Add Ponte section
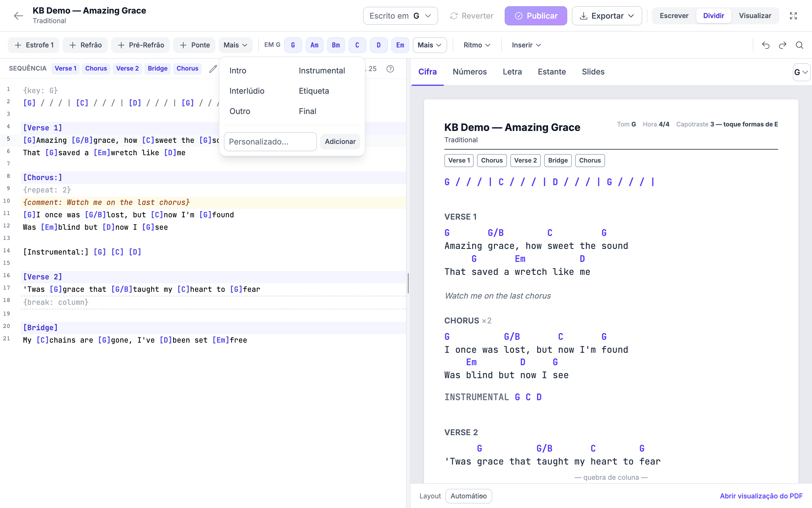Image resolution: width=812 pixels, height=508 pixels. (194, 45)
